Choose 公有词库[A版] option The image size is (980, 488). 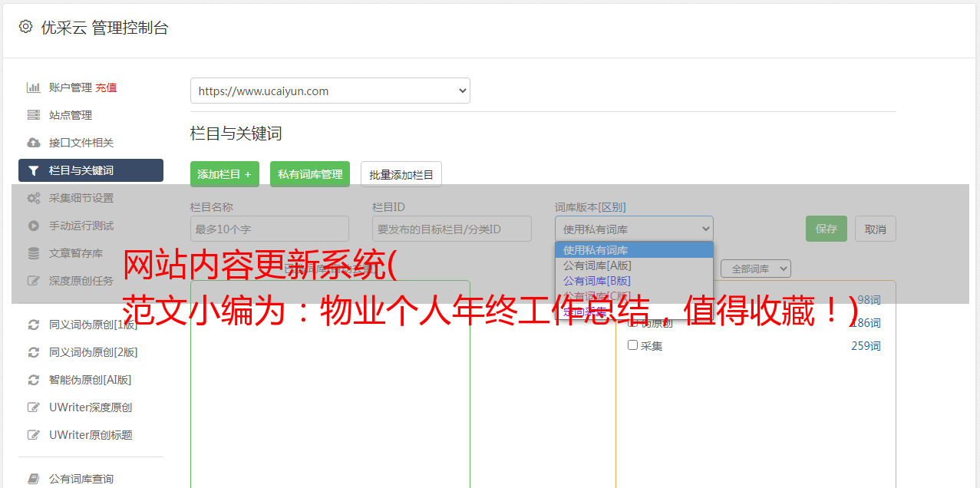634,265
